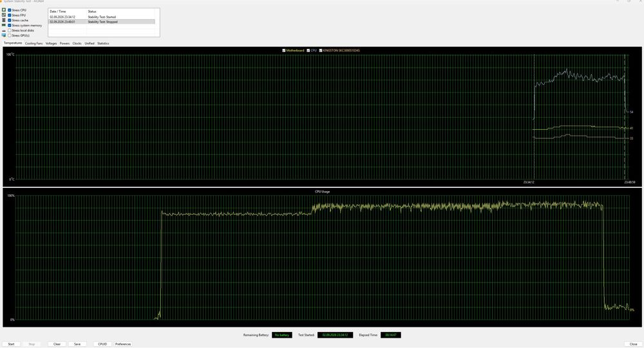Click the Date / Time column header
Screen dimensions: 644x348
click(68, 12)
